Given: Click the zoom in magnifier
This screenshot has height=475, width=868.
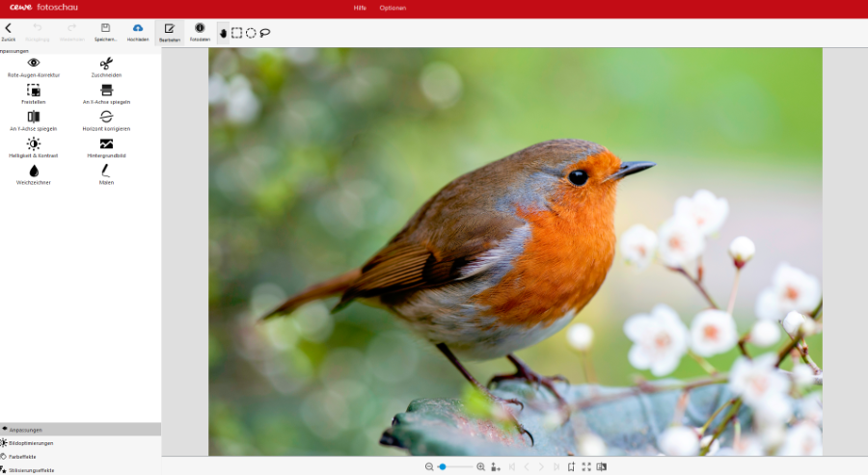Looking at the screenshot, I should 480,466.
